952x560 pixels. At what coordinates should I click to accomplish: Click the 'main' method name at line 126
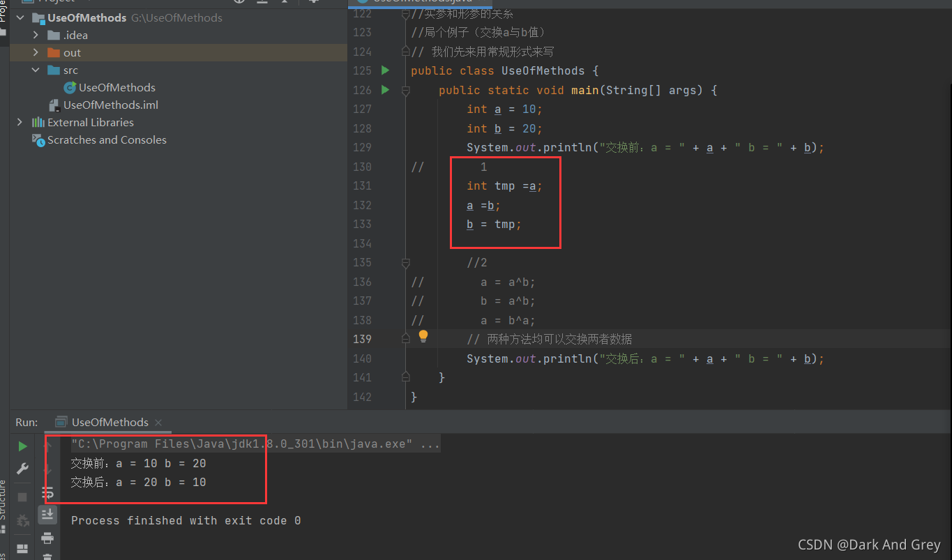tap(584, 90)
